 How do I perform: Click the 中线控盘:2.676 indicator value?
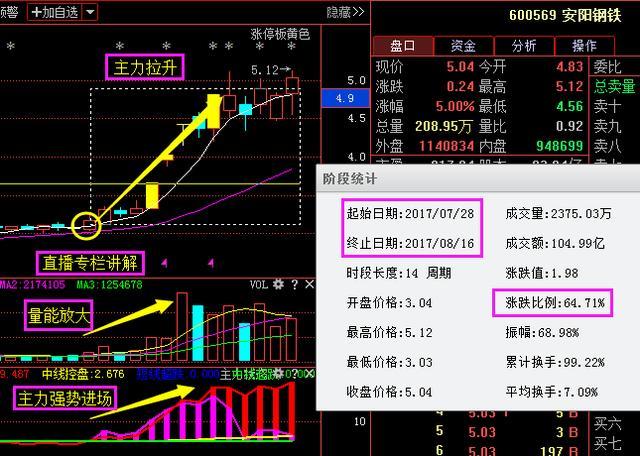[x=83, y=374]
